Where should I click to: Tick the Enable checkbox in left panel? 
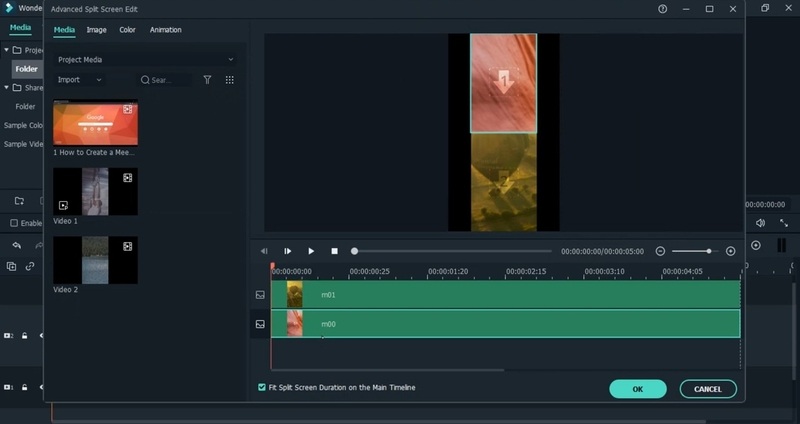pyautogui.click(x=14, y=223)
